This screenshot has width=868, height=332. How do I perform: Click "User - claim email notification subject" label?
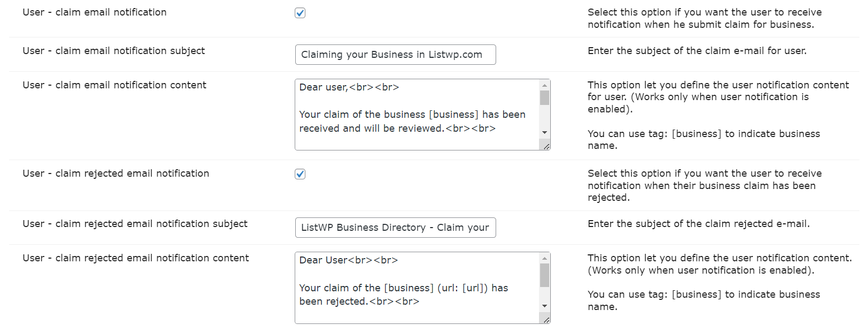114,51
